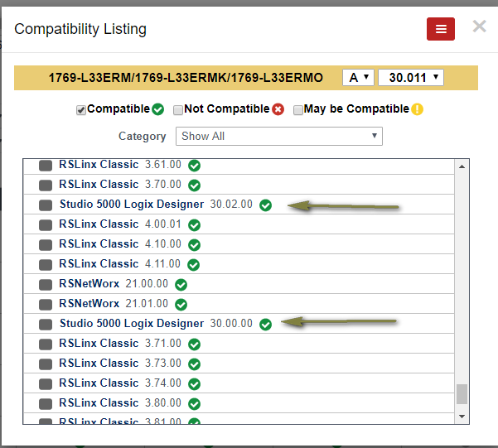498x448 pixels.
Task: Open RSNetWorx 21.01.00 link
Action: pos(89,303)
